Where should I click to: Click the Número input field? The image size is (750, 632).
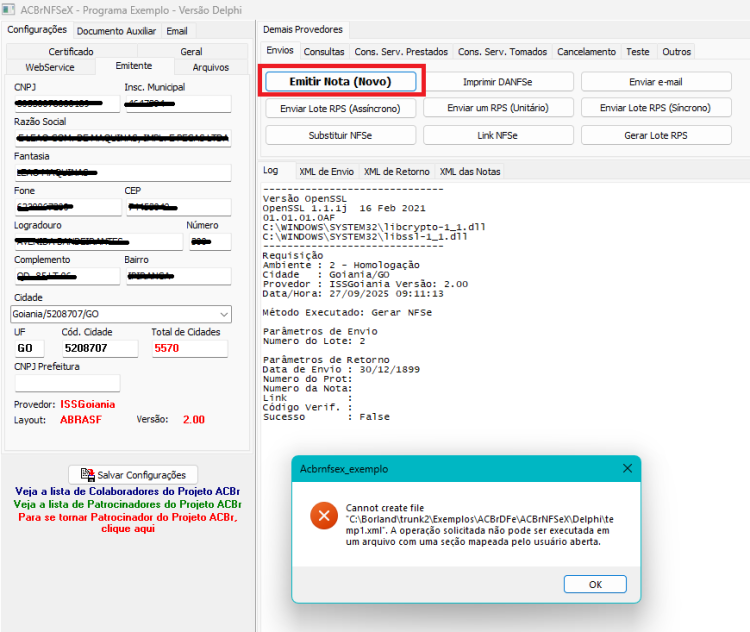coord(210,241)
